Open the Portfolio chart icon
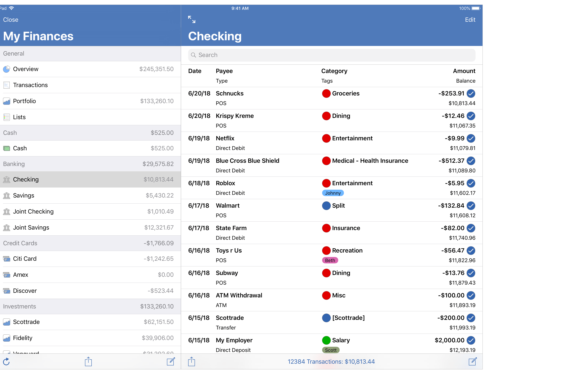This screenshot has width=588, height=374. tap(7, 101)
